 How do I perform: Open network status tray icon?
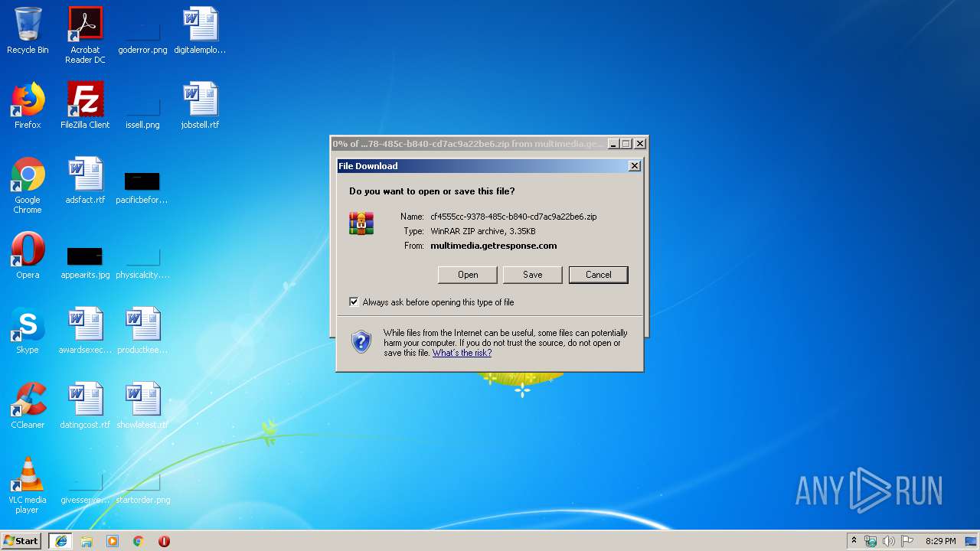pyautogui.click(x=871, y=541)
